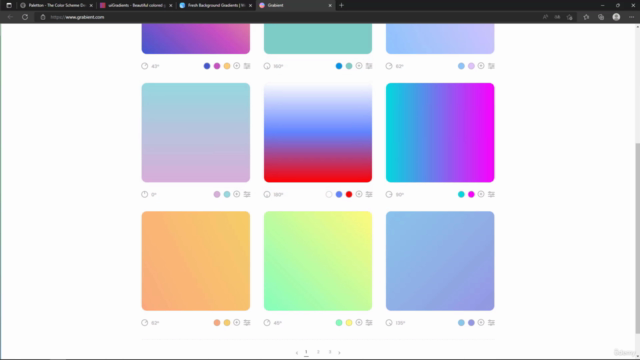Image resolution: width=640 pixels, height=360 pixels.
Task: Add a color stop to the orange gradient
Action: [237, 322]
